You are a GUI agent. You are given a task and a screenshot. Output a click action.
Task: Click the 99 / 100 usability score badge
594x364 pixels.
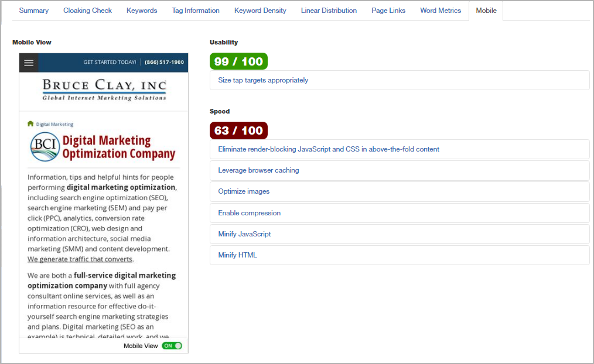(238, 61)
